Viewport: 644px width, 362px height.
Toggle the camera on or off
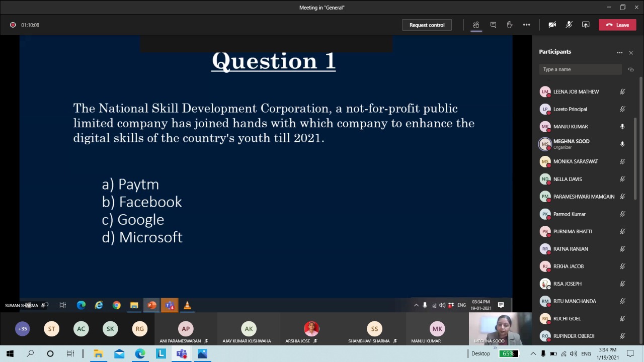552,25
